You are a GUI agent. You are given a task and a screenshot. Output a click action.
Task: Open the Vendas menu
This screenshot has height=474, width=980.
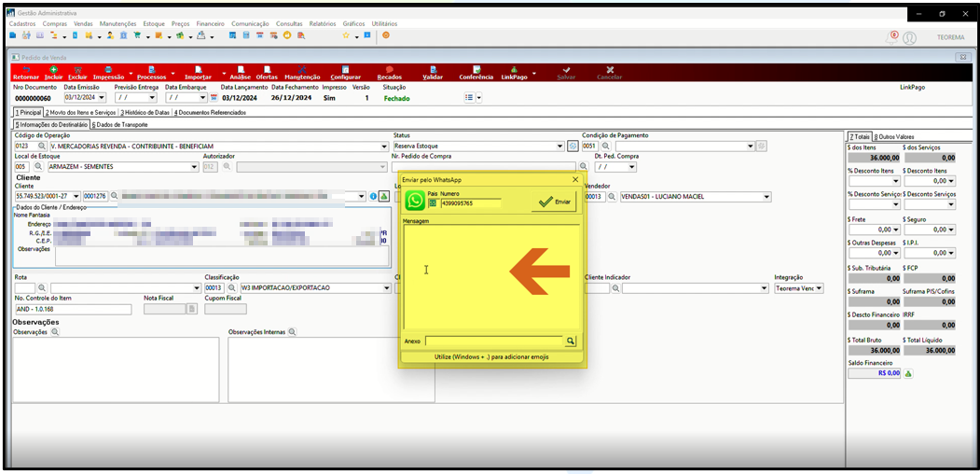(x=83, y=23)
